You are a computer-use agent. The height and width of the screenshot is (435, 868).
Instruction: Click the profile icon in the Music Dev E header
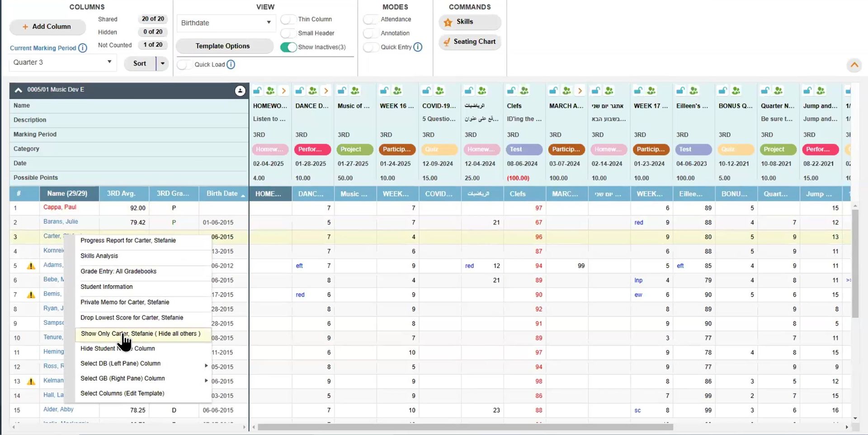(x=240, y=90)
